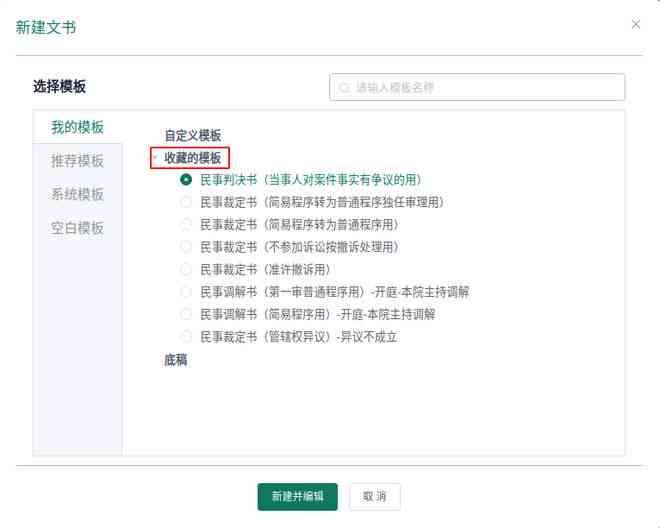Click the search magnifier icon in template field
This screenshot has height=528, width=660.
pos(344,88)
